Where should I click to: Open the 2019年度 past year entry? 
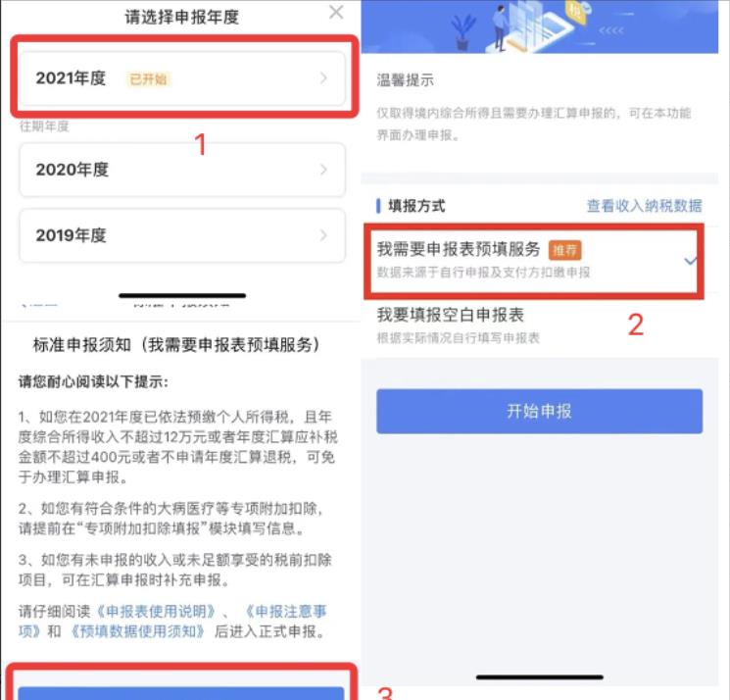click(182, 235)
